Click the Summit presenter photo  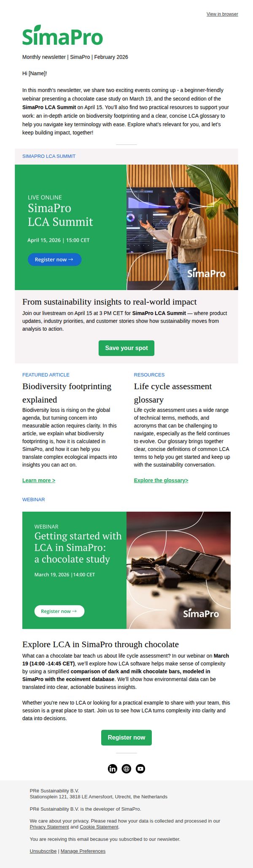182,227
